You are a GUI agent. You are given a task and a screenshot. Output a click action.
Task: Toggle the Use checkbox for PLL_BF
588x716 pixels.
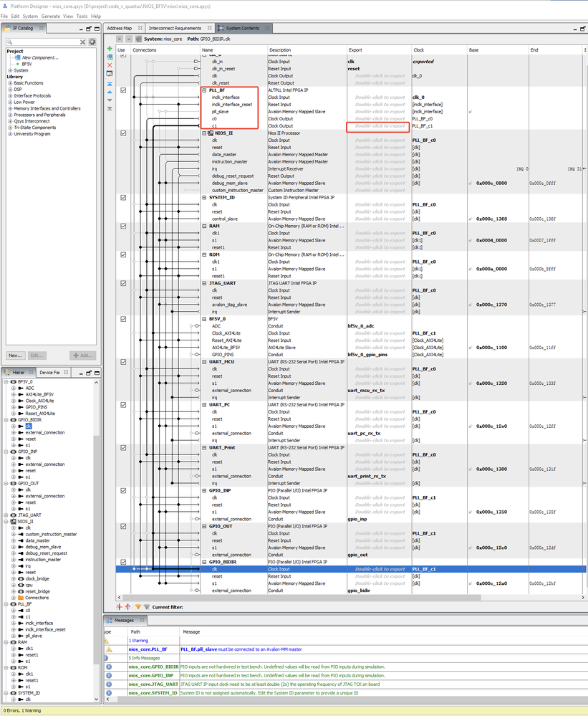(123, 90)
